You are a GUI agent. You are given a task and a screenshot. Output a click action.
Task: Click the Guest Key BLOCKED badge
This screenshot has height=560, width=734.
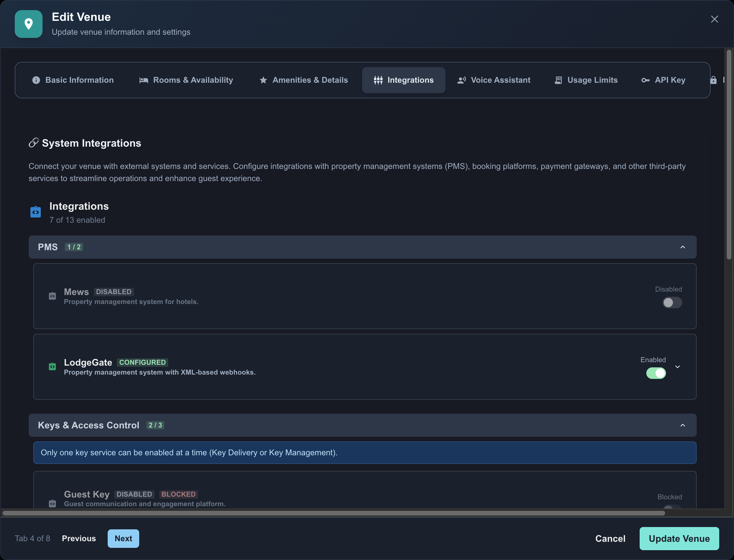178,494
